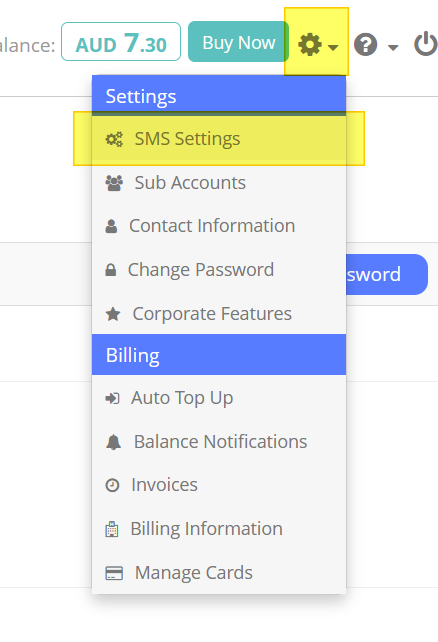The width and height of the screenshot is (438, 642).
Task: Open SMS Settings menu entry
Action: tap(219, 138)
